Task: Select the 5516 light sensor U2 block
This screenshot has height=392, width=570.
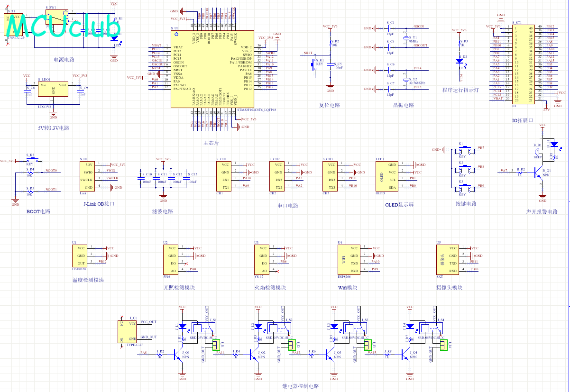Action: 171,259
